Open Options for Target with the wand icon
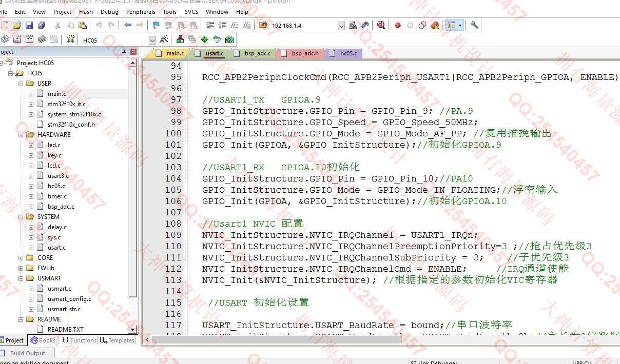The width and height of the screenshot is (620, 364). 164,39
